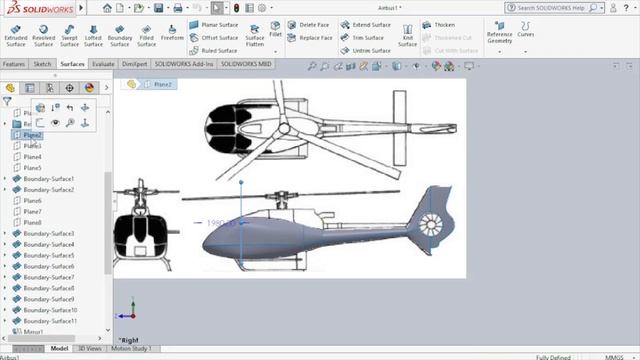
Task: Select the Revolved Surface tool
Action: pyautogui.click(x=43, y=35)
